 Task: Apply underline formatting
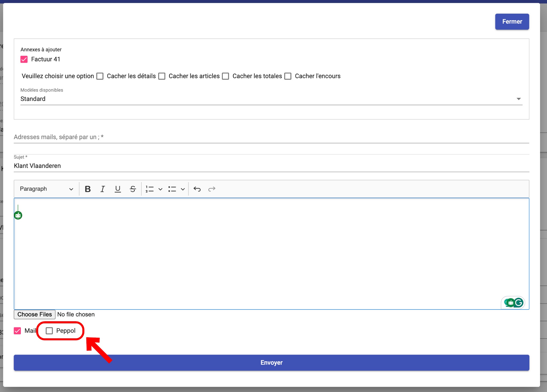(x=118, y=189)
